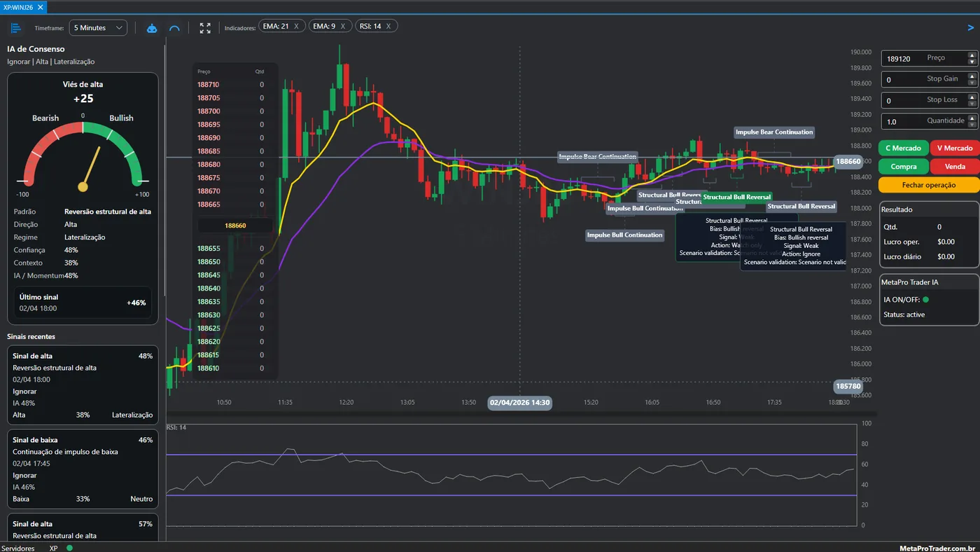Click the XP server status green dot
980x552 pixels.
point(69,548)
